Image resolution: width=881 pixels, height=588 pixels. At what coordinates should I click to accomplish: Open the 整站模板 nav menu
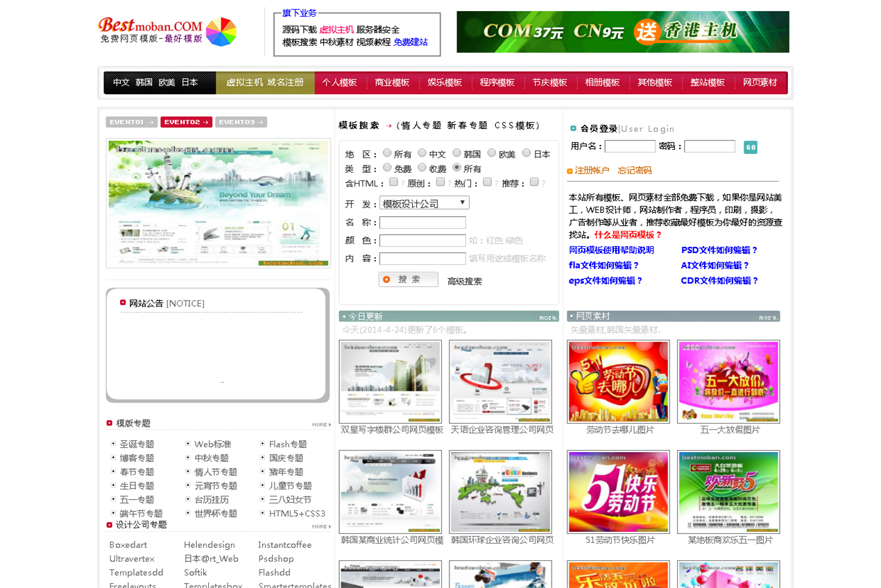click(x=708, y=83)
